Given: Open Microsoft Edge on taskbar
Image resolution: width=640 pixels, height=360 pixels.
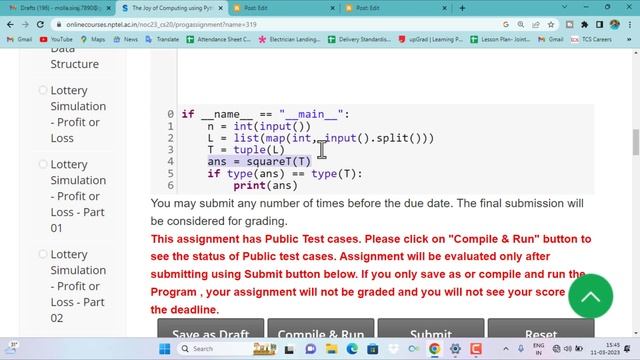Looking at the screenshot, I should 352,349.
